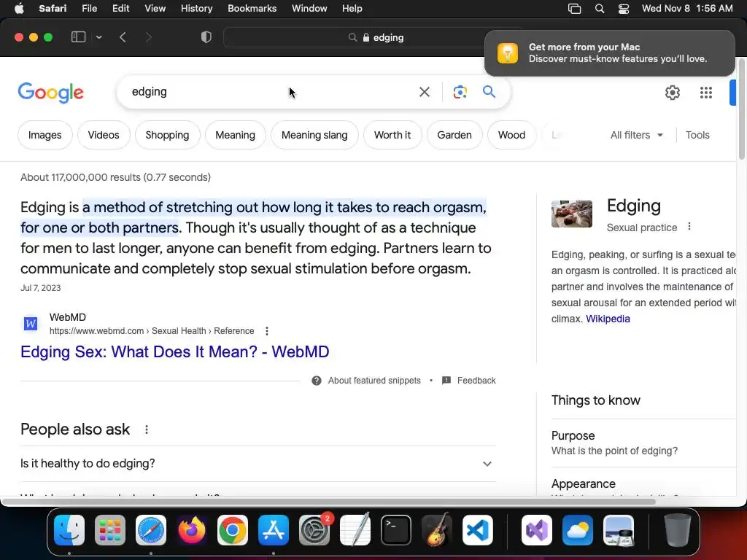Viewport: 747px width, 560px height.
Task: Expand the All filters dropdown
Action: point(636,135)
